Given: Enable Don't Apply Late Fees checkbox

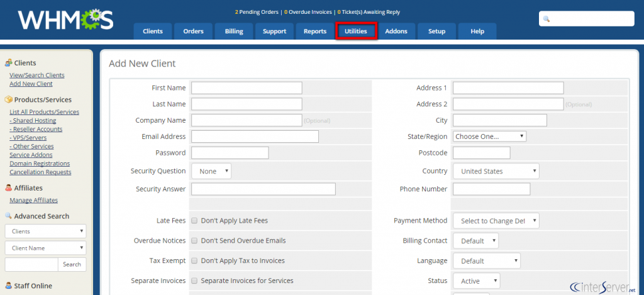Looking at the screenshot, I should 195,221.
